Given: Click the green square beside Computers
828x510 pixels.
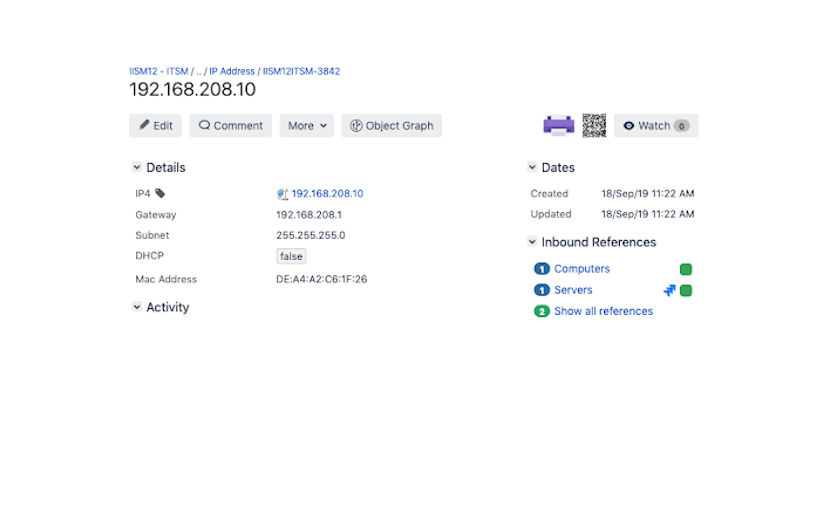Looking at the screenshot, I should (x=686, y=269).
